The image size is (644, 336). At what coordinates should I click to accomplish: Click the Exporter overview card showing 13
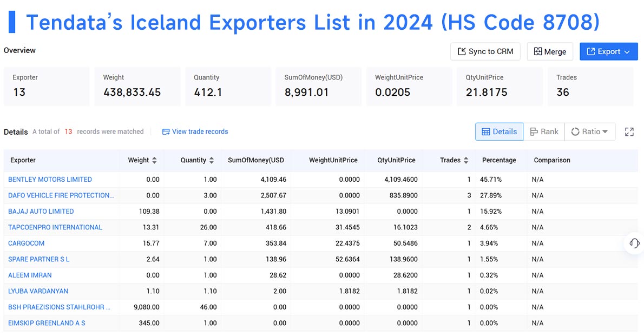pos(47,87)
